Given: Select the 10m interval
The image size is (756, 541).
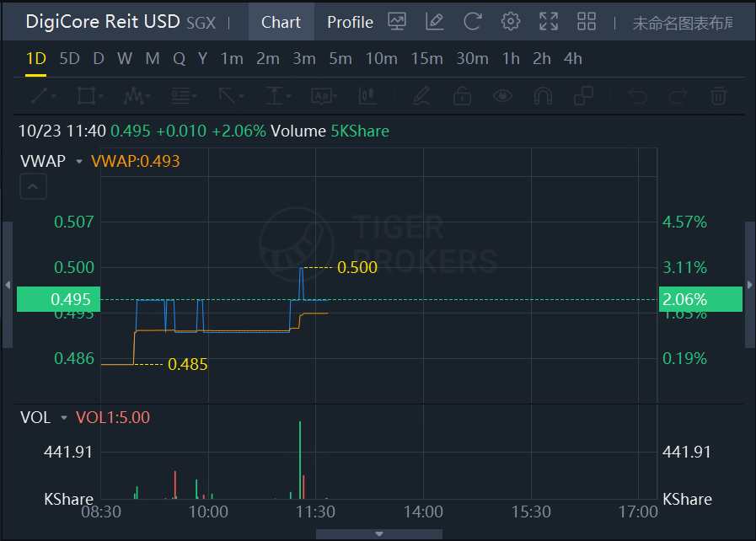Looking at the screenshot, I should pos(382,59).
